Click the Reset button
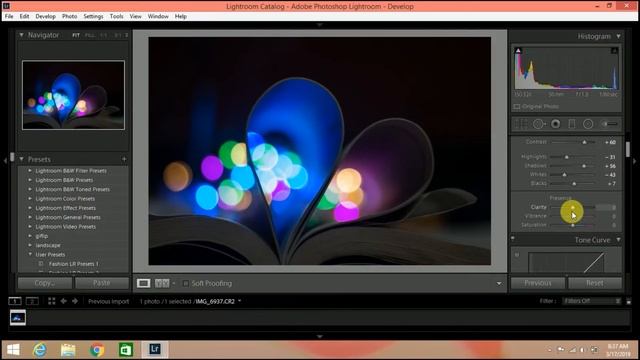 [595, 283]
